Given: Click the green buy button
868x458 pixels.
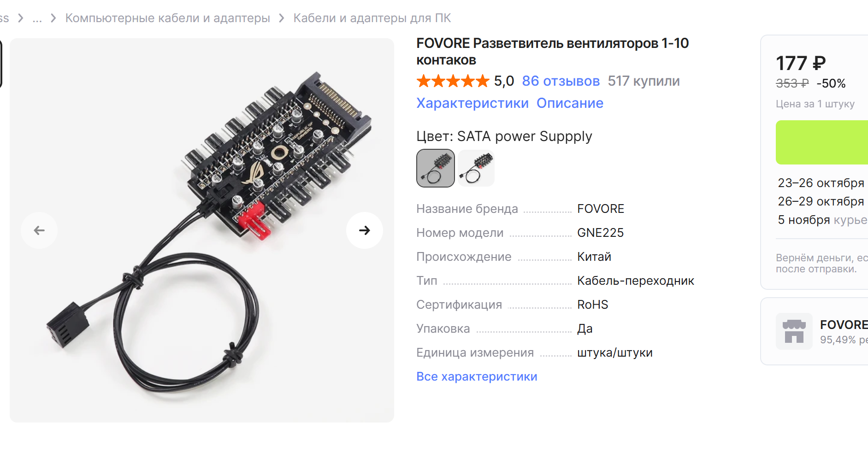Looking at the screenshot, I should tap(822, 142).
